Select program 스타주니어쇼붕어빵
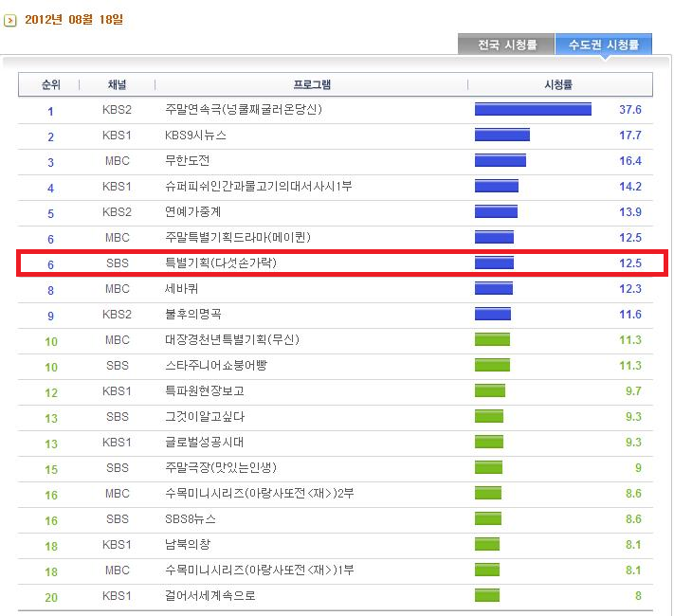This screenshot has width=674, height=616. coord(216,366)
